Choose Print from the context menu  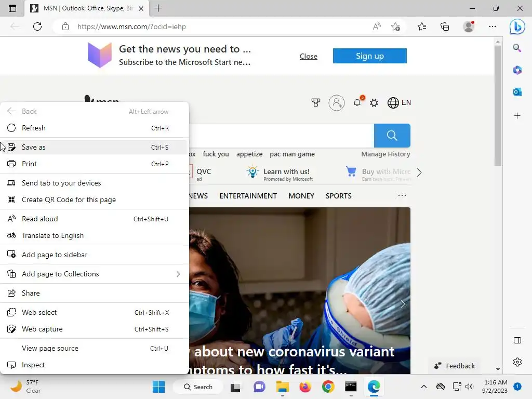click(95, 164)
